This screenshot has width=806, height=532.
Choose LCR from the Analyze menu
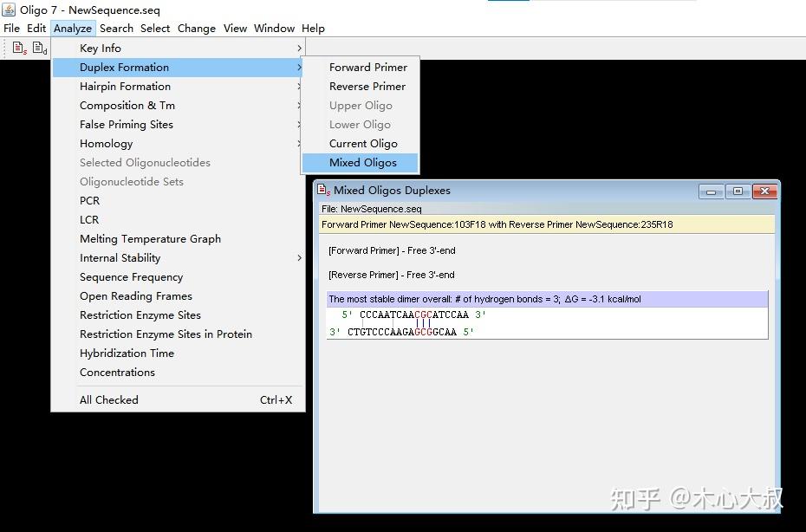[178, 219]
